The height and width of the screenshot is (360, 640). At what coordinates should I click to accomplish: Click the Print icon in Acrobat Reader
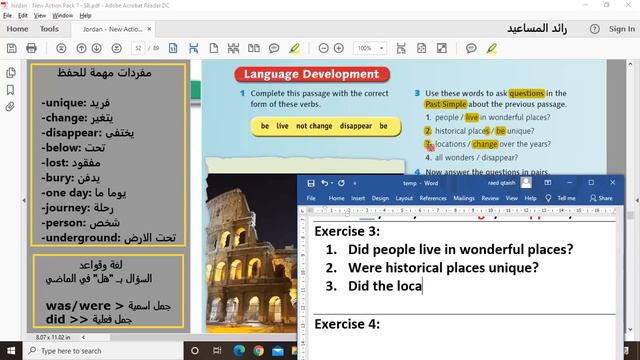(31, 48)
